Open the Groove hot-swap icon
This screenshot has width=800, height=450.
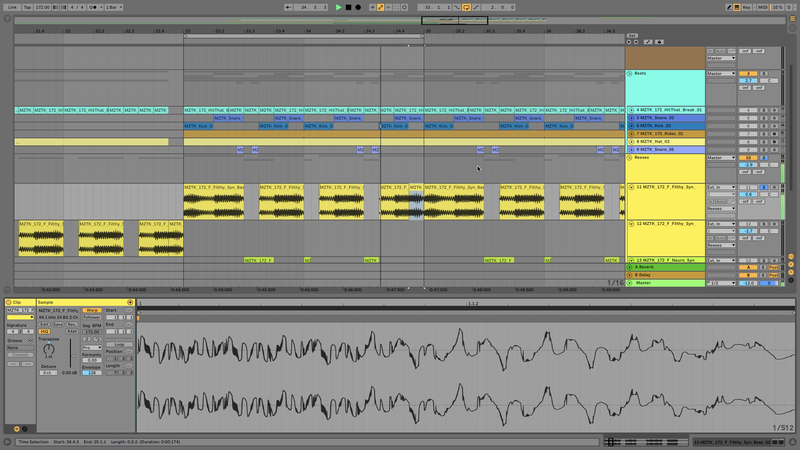click(x=30, y=340)
